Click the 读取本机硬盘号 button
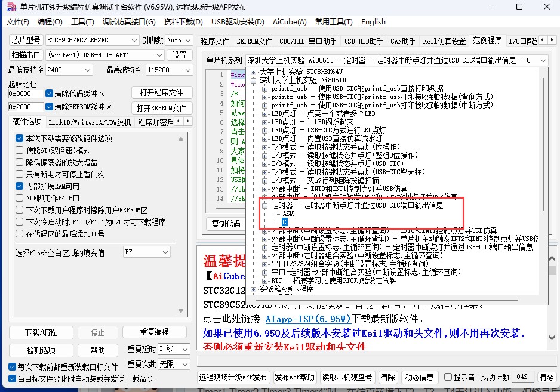 [347, 377]
